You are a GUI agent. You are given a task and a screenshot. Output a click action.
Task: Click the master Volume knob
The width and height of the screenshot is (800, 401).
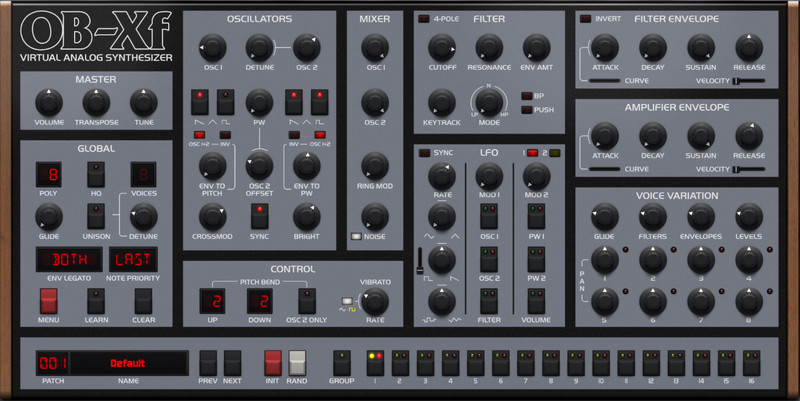tap(49, 103)
